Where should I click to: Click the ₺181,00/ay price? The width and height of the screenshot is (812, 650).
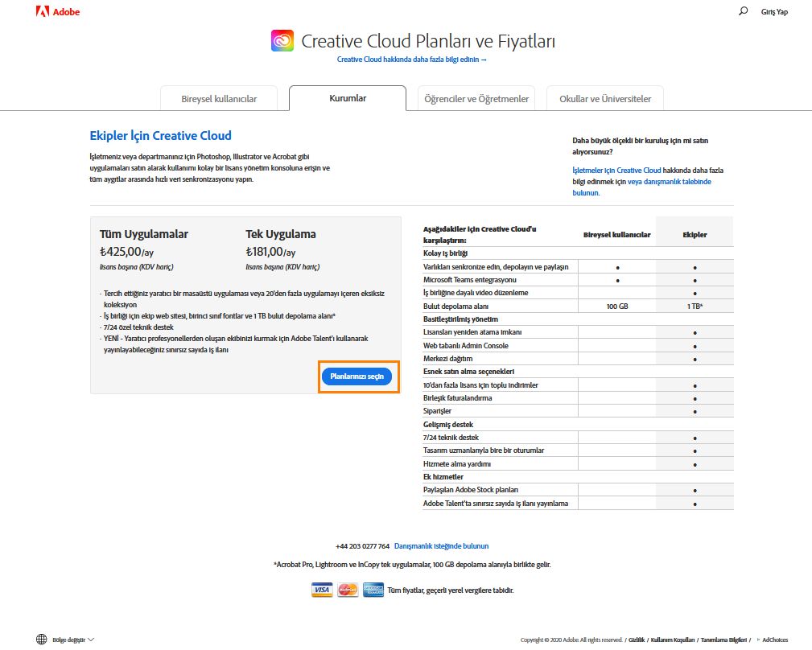[270, 252]
